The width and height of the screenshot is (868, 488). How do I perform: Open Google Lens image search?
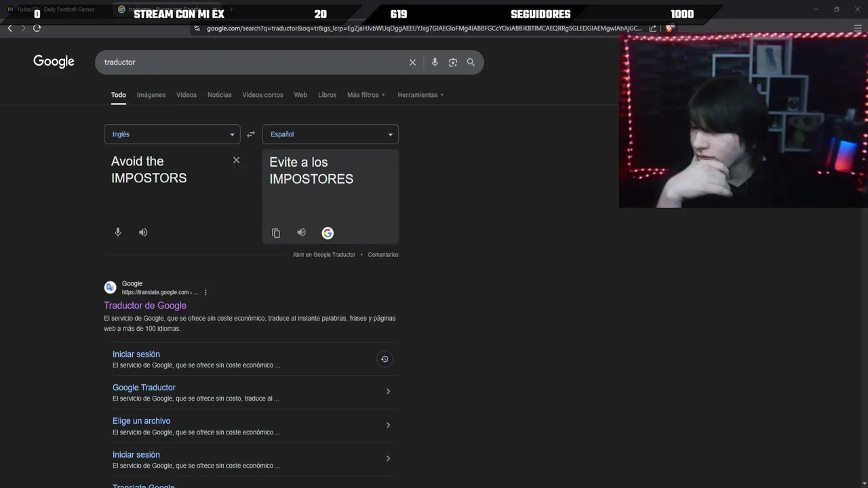pos(452,62)
